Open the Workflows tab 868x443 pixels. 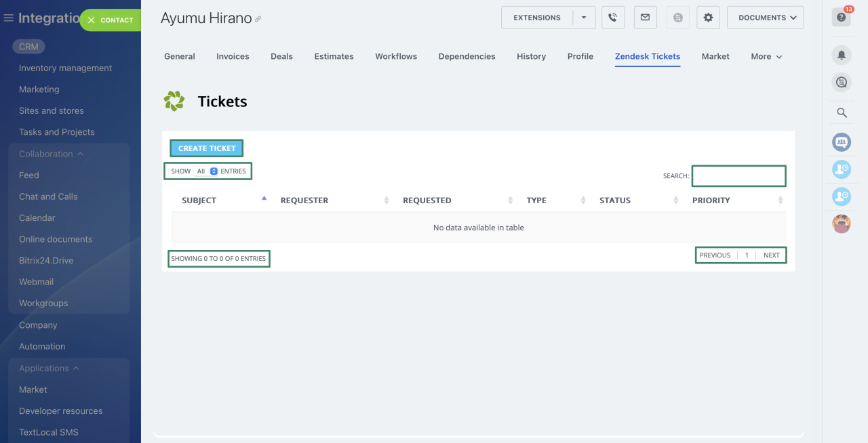396,56
